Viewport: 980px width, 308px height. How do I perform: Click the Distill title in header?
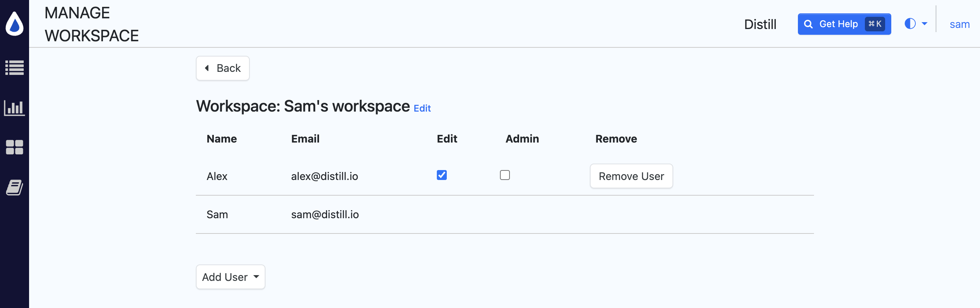[760, 24]
